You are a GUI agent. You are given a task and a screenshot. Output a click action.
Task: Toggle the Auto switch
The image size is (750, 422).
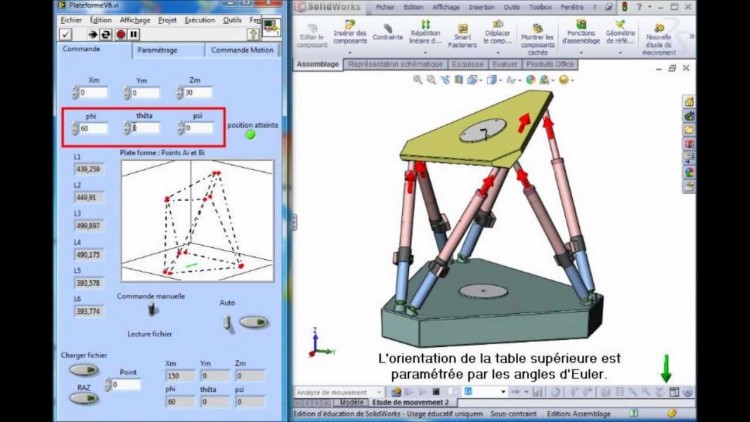click(x=228, y=323)
